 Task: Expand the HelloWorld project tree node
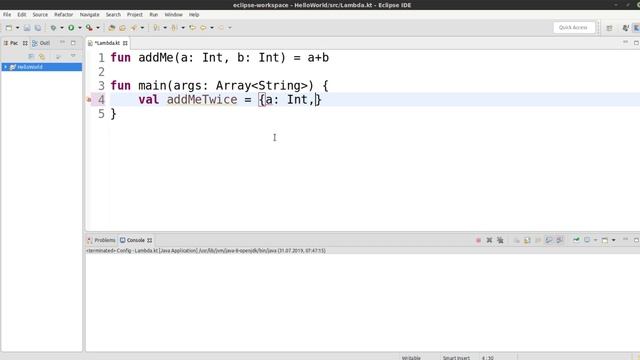point(5,67)
